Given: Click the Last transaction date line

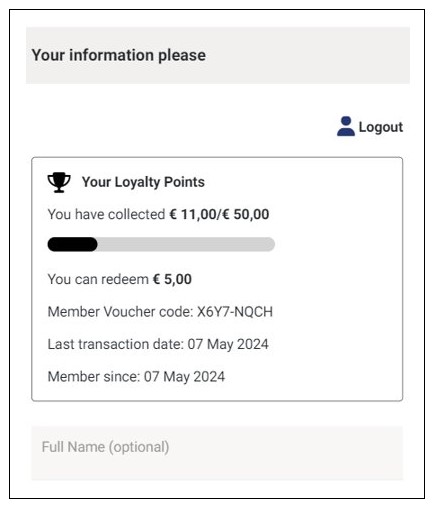Looking at the screenshot, I should click(x=158, y=344).
